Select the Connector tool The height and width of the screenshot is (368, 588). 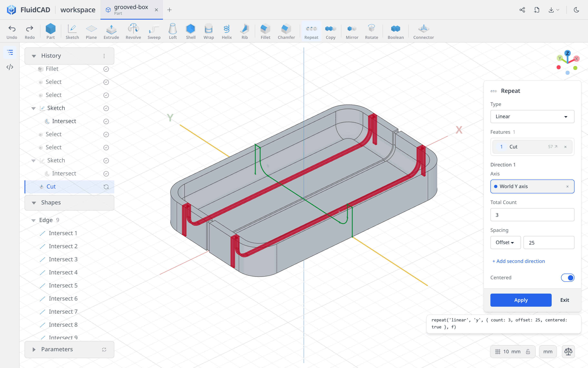(x=423, y=32)
